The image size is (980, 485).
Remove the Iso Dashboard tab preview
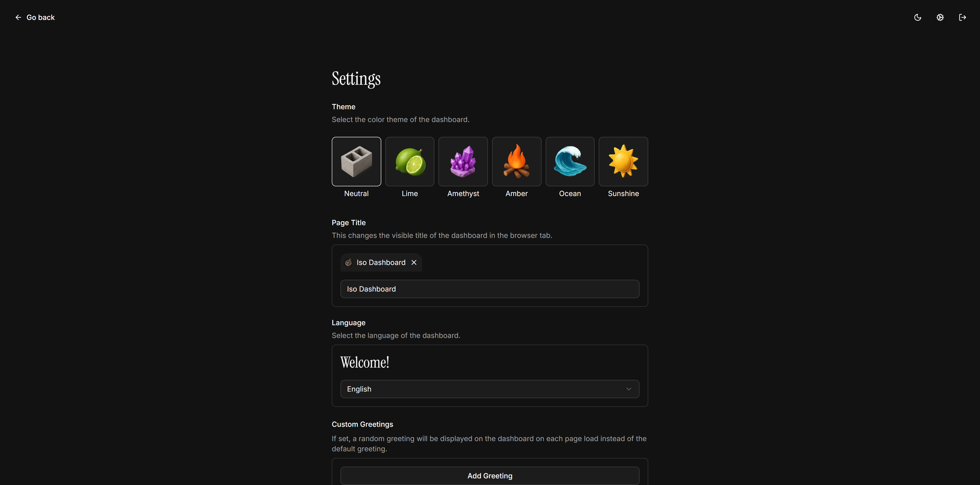414,262
